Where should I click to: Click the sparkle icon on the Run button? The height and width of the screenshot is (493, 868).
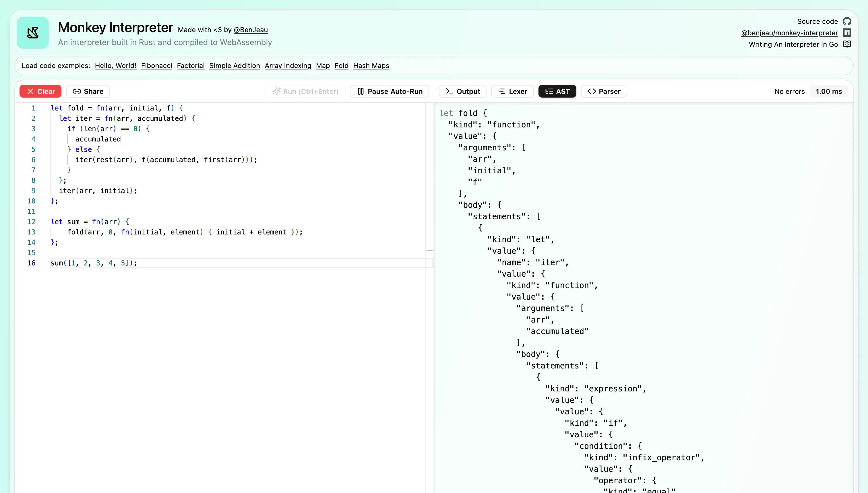click(277, 91)
